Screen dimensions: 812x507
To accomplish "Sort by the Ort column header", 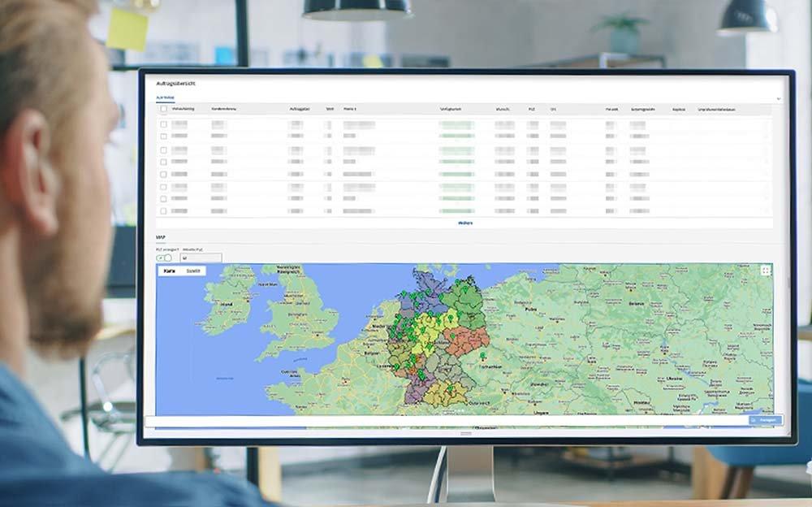I will [553, 110].
